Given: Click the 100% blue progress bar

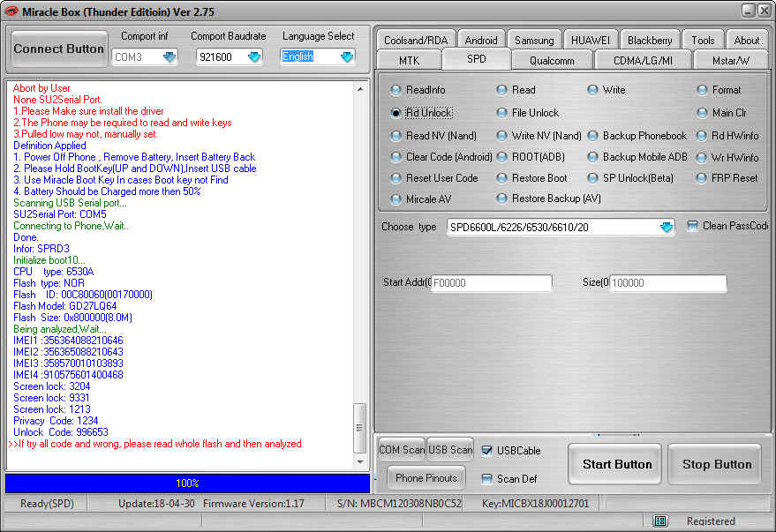Looking at the screenshot, I should 187,483.
